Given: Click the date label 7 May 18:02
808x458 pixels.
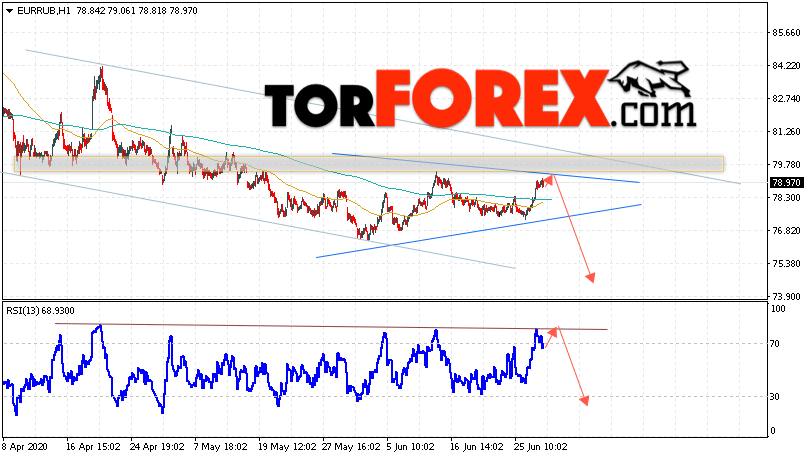Looking at the screenshot, I should coord(221,447).
